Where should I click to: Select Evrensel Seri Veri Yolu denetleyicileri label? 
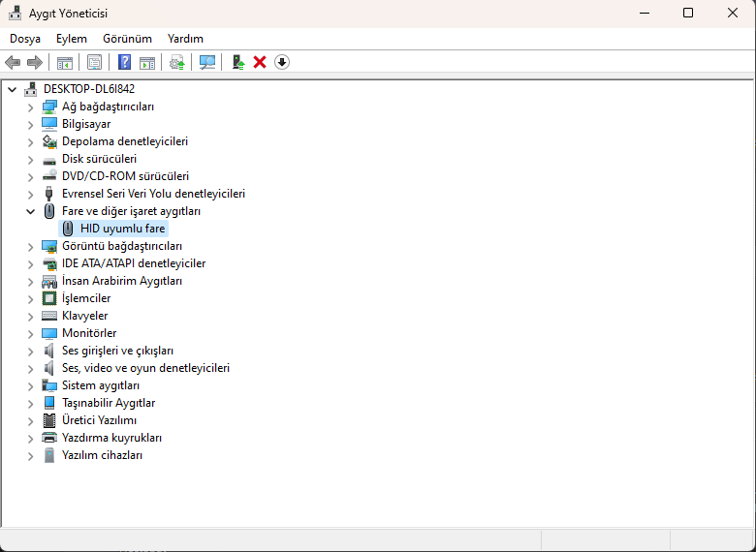[153, 194]
